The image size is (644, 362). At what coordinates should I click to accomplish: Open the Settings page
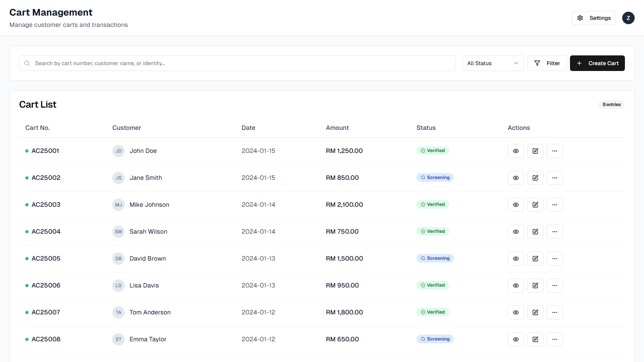point(593,18)
